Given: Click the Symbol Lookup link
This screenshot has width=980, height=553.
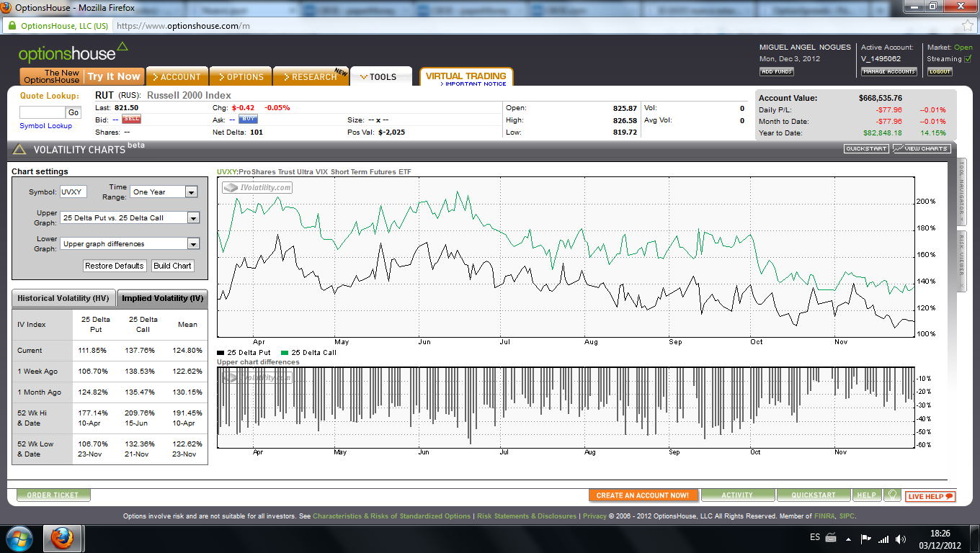Looking at the screenshot, I should tap(45, 126).
